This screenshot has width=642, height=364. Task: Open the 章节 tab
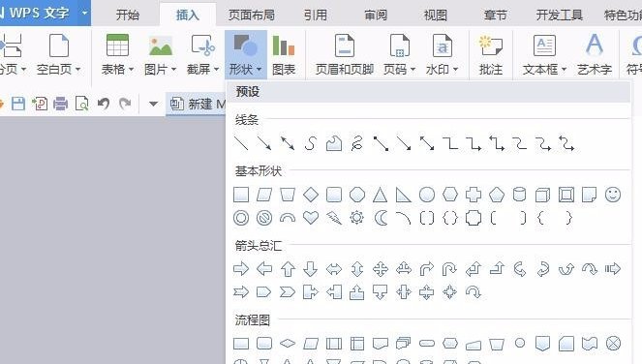click(x=496, y=15)
